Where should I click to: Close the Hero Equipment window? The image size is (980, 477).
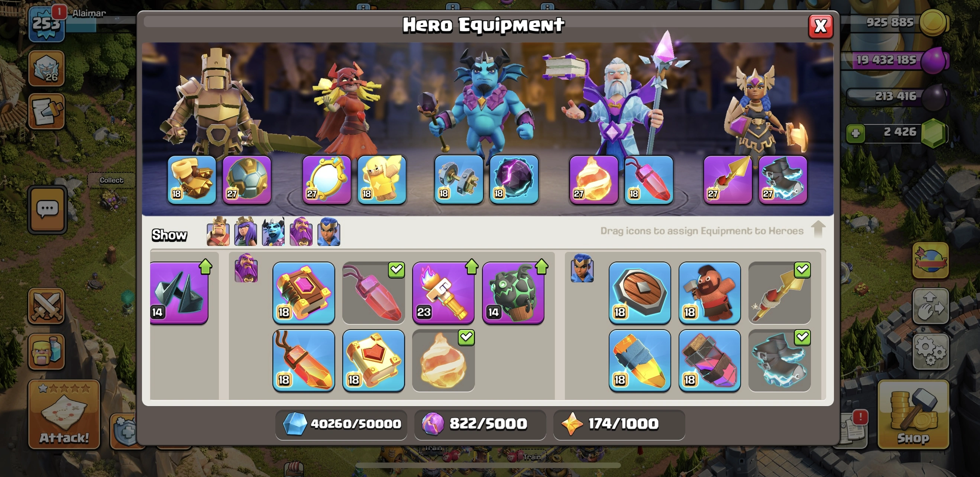[821, 26]
